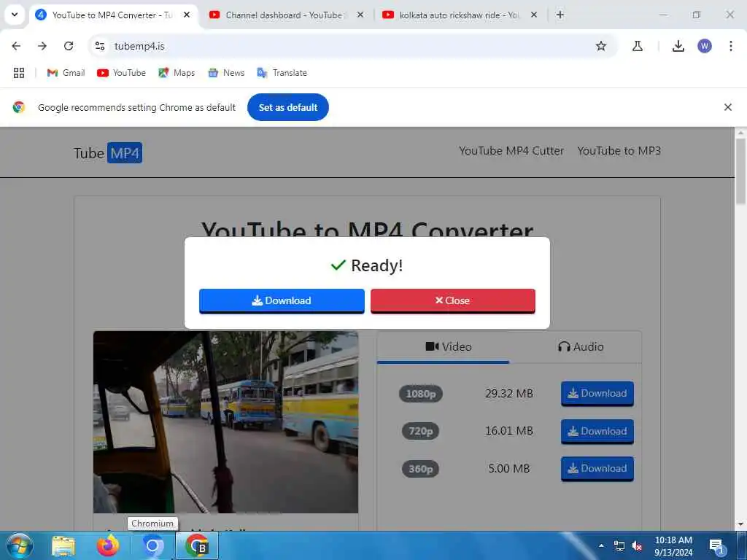The height and width of the screenshot is (560, 747).
Task: Switch to the kolkata auto rickshaw ride tab
Action: click(x=460, y=15)
